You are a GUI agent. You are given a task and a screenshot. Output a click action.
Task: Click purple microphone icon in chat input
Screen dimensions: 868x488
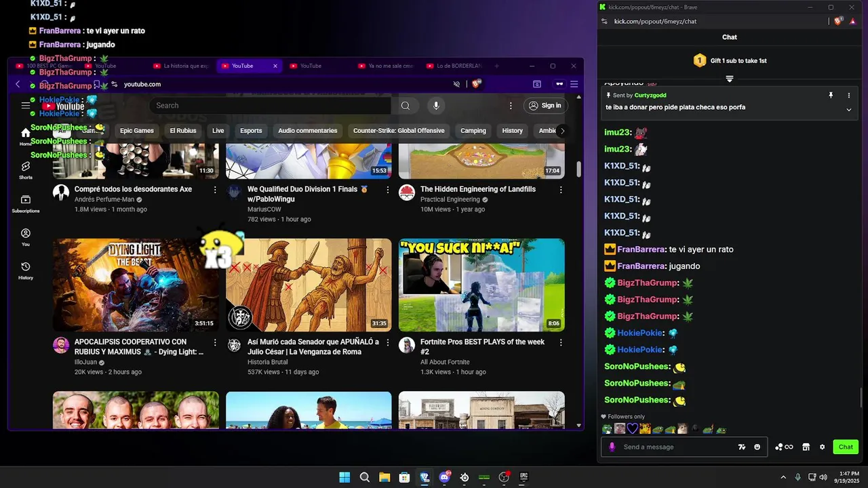click(x=612, y=447)
